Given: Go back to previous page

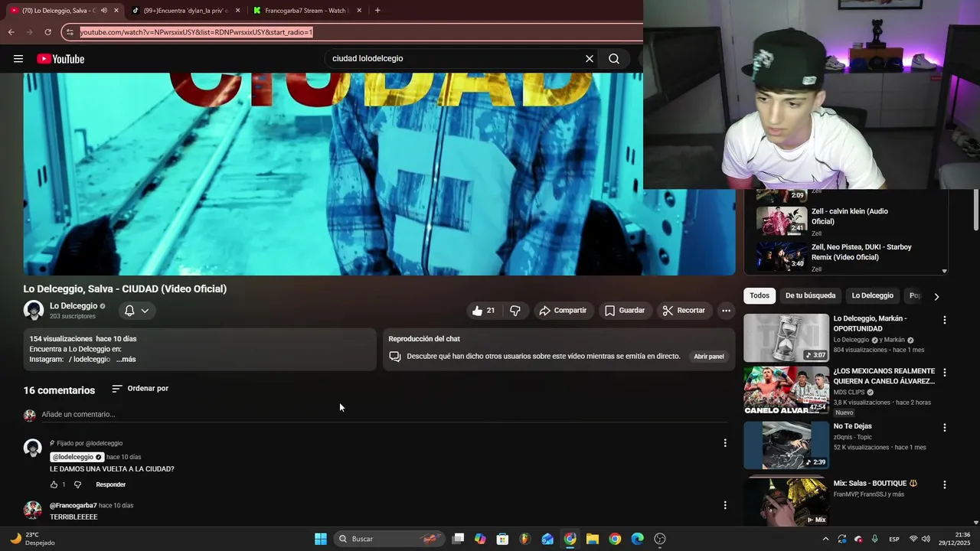Looking at the screenshot, I should point(11,32).
